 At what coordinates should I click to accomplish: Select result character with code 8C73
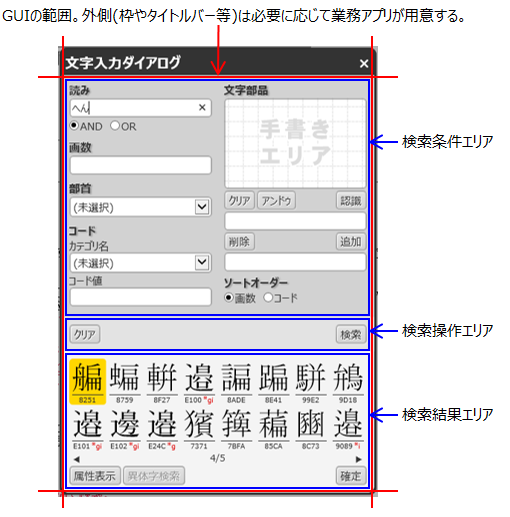(x=311, y=428)
